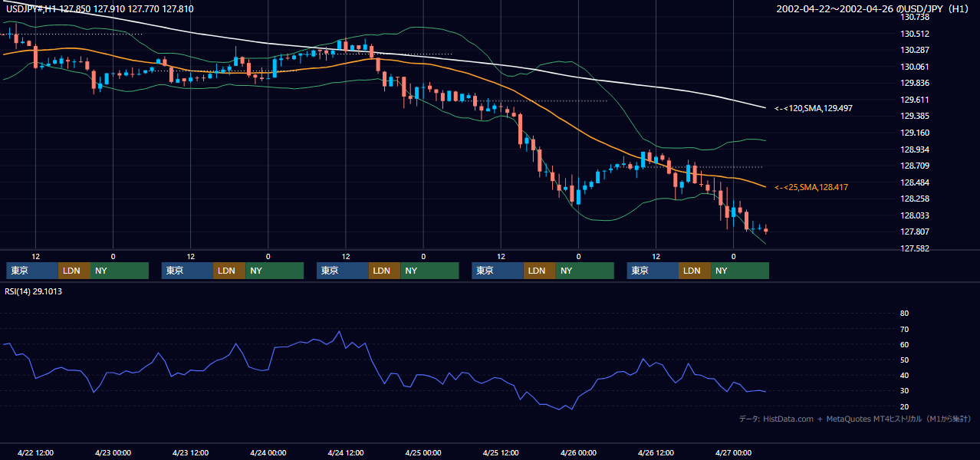Select price axis value 130.512
Image resolution: width=980 pixels, height=460 pixels.
click(915, 34)
